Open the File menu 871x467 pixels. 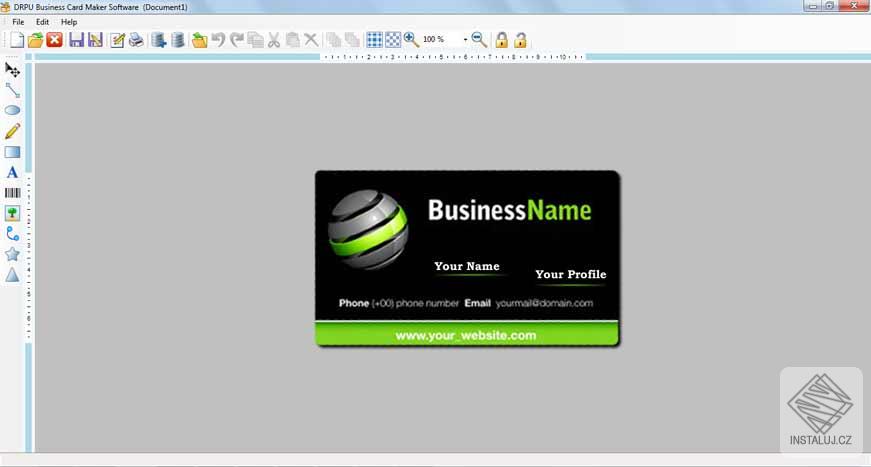18,22
